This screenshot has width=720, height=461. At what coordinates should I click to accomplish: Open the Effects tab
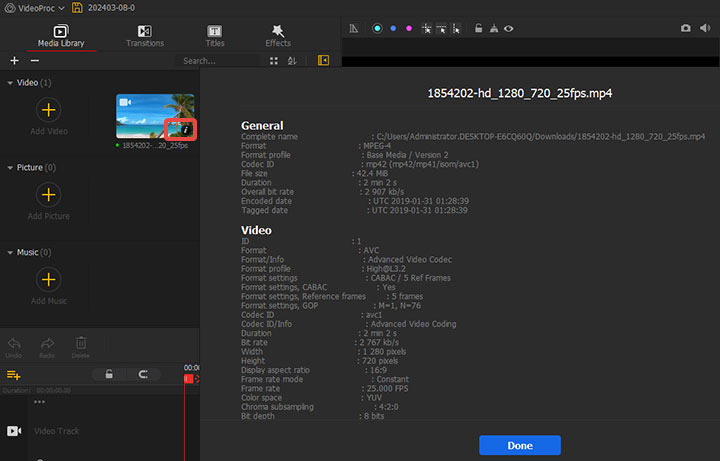278,36
